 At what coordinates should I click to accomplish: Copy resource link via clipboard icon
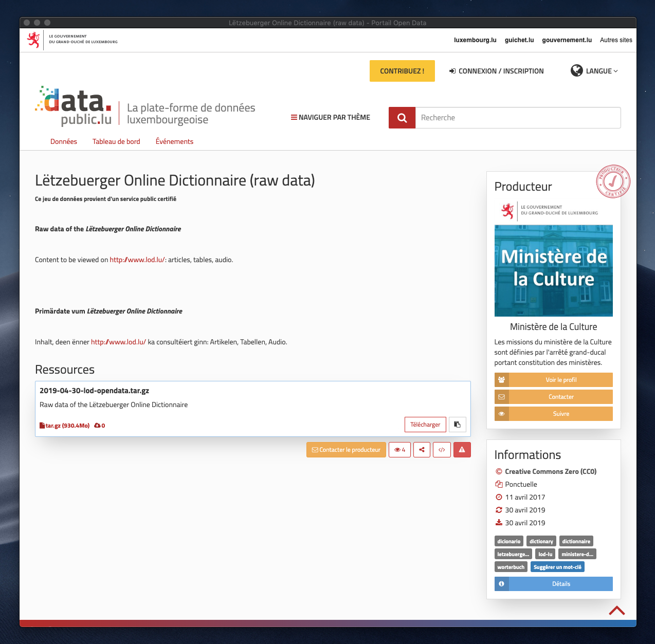coord(458,425)
